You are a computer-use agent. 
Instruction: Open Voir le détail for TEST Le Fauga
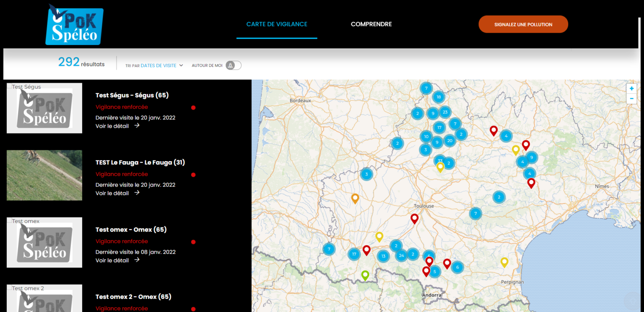(117, 193)
